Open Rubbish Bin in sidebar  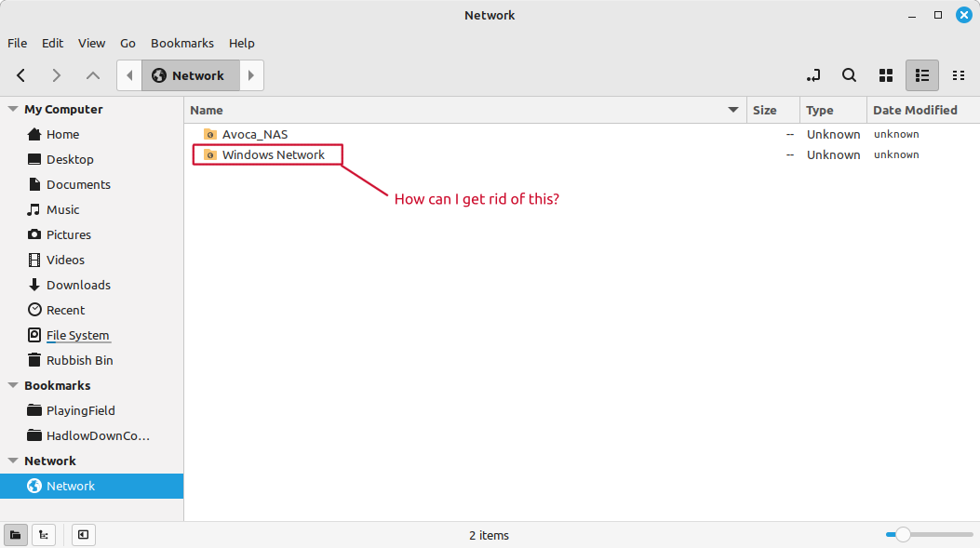79,360
